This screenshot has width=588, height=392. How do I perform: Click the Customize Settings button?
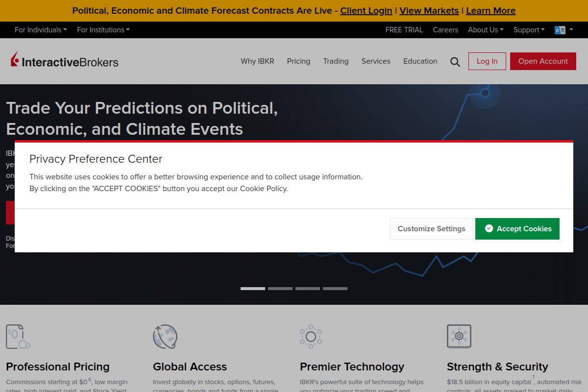click(x=431, y=229)
